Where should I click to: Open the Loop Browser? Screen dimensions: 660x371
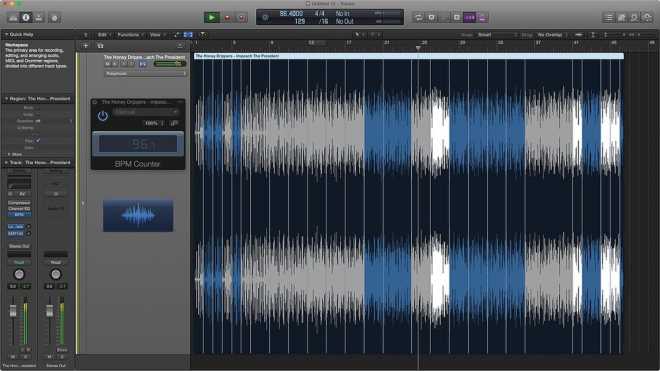[x=634, y=17]
